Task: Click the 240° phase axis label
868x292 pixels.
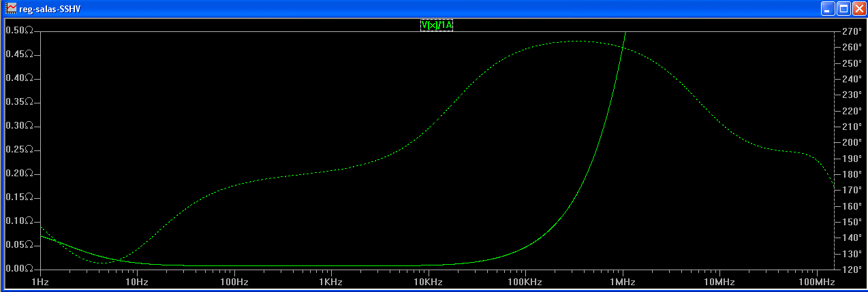Action: [x=852, y=79]
